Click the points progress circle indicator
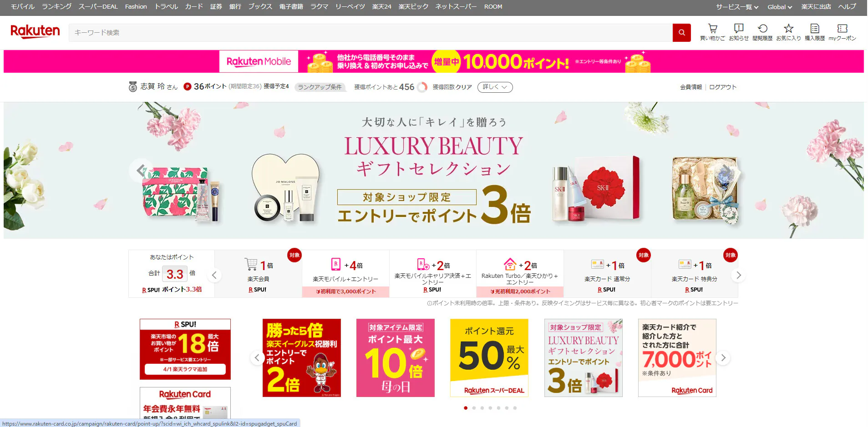Viewport: 868px width, 427px height. click(422, 87)
